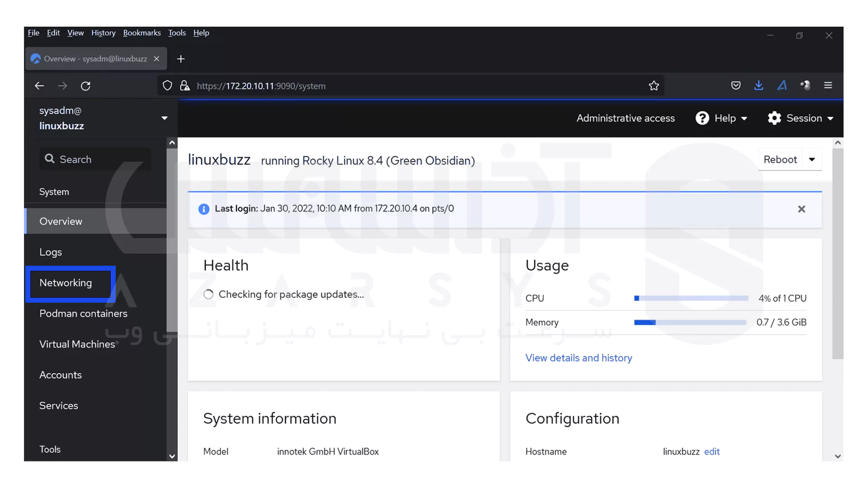The height and width of the screenshot is (488, 868).
Task: Click the '4% of 1 CPU' value
Action: point(783,298)
